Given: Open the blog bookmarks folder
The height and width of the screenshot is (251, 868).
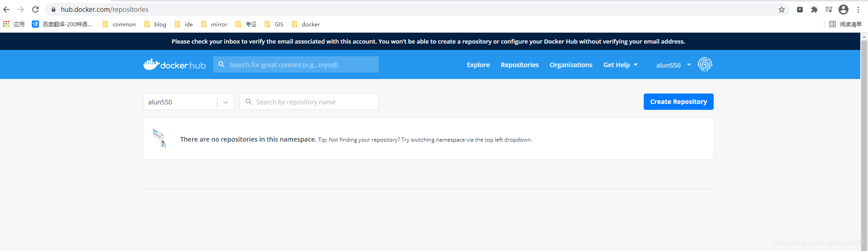Looking at the screenshot, I should [x=155, y=24].
